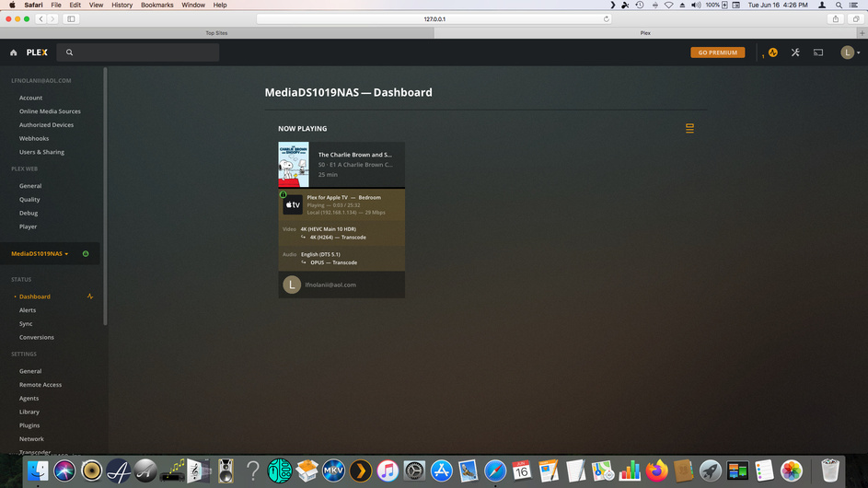Open iTunes from the dock

coord(388,471)
